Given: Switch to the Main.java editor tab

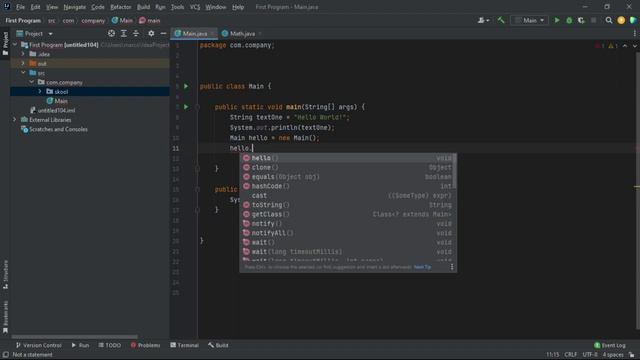Looking at the screenshot, I should tap(194, 33).
